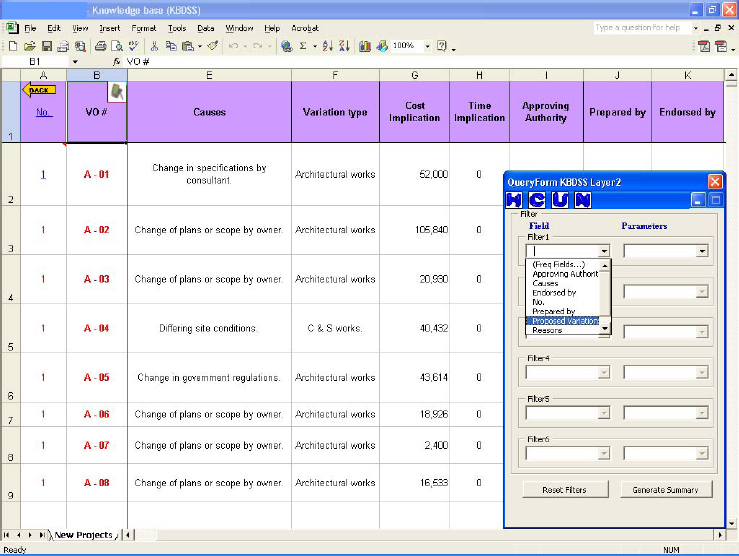Open the Acrobat menu

click(304, 28)
